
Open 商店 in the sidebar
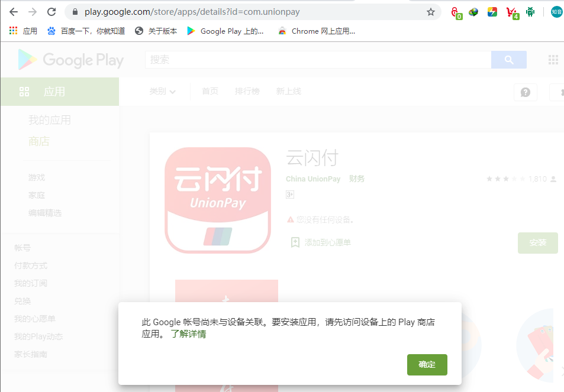click(x=39, y=141)
